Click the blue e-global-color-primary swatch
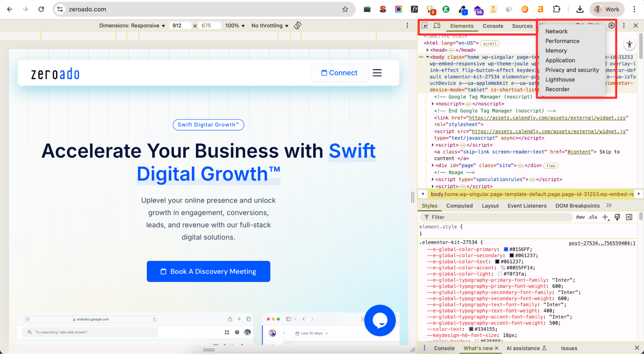Screen dimensions: 644x354 (x=506, y=249)
